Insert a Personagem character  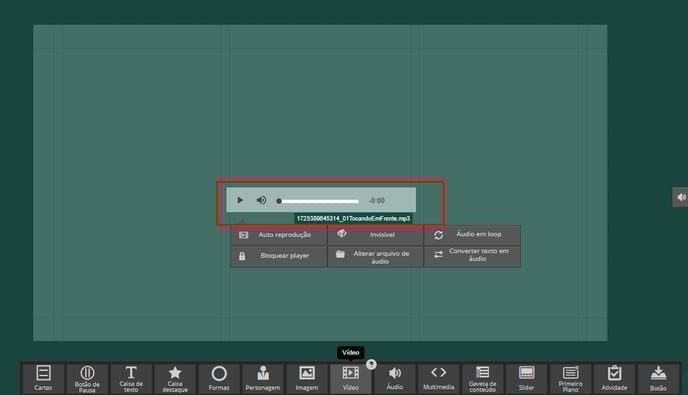(x=262, y=378)
